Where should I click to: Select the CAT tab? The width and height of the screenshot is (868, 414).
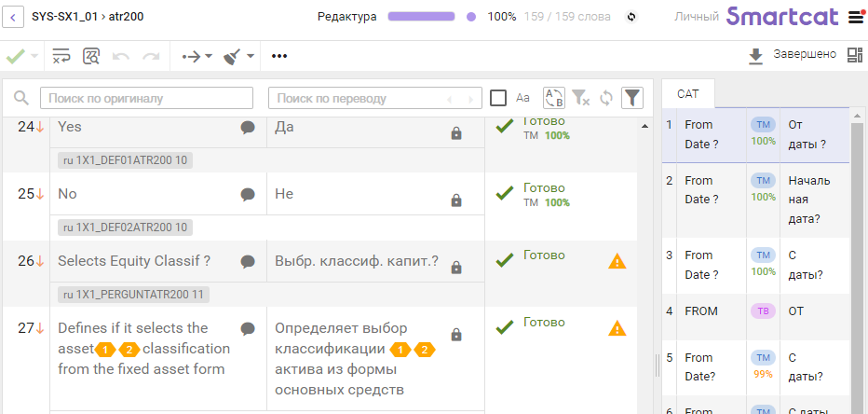coord(687,93)
